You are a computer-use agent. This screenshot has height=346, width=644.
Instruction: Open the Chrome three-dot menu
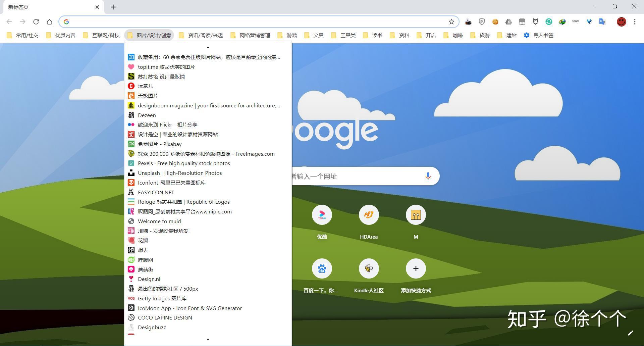click(x=635, y=22)
